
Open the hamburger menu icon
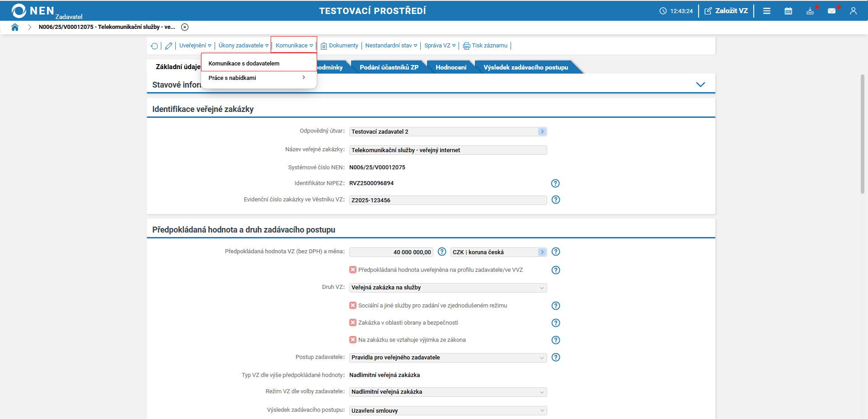[x=767, y=11]
